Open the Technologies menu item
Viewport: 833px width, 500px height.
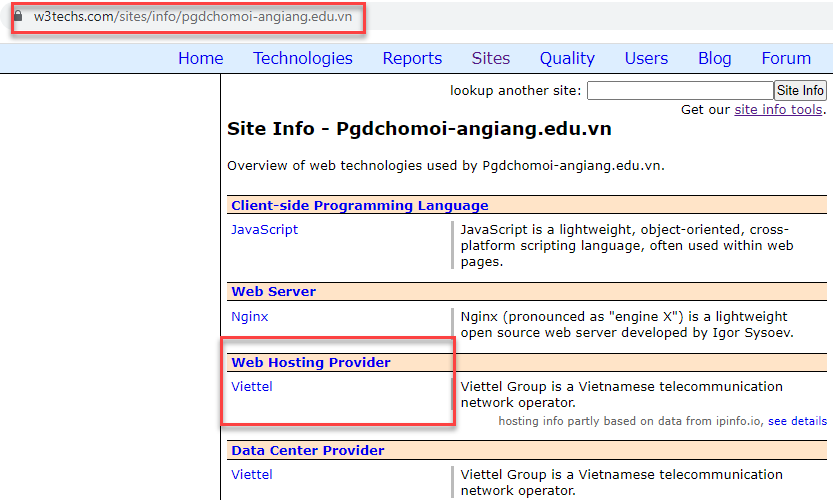click(303, 58)
